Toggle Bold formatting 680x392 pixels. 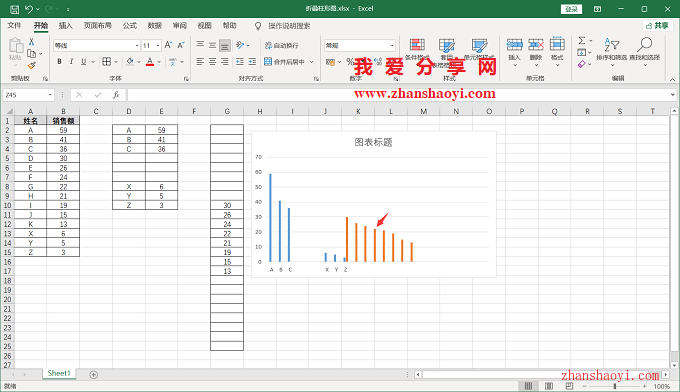click(x=59, y=62)
